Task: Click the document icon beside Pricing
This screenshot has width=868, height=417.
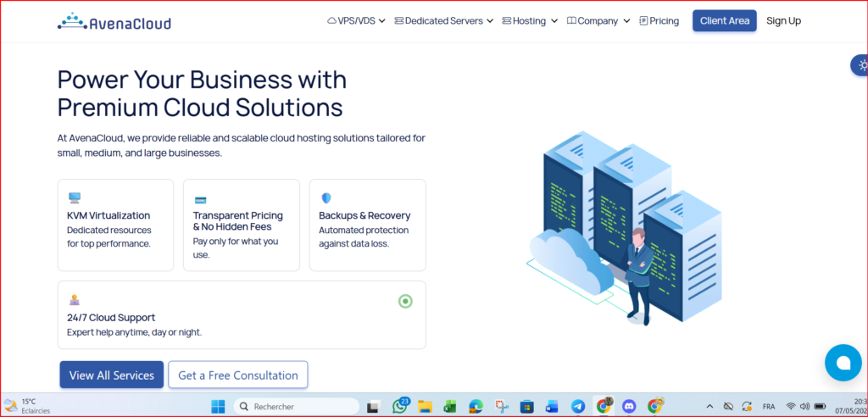Action: [x=643, y=21]
